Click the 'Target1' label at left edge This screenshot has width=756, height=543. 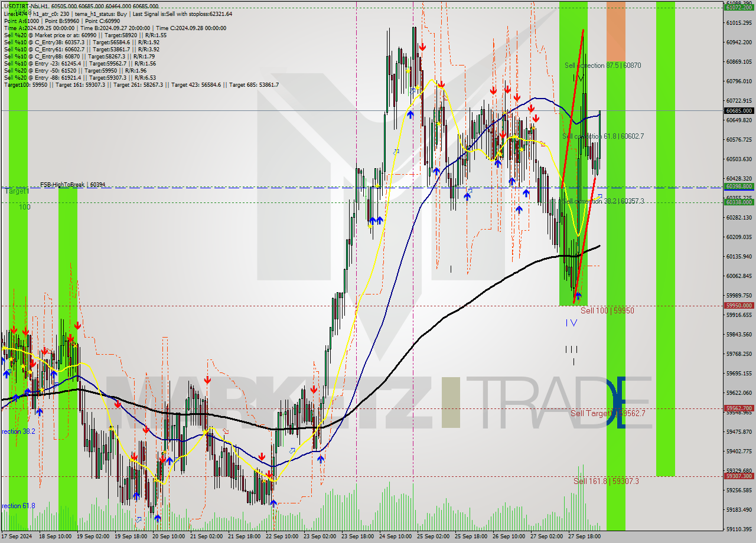[17, 191]
